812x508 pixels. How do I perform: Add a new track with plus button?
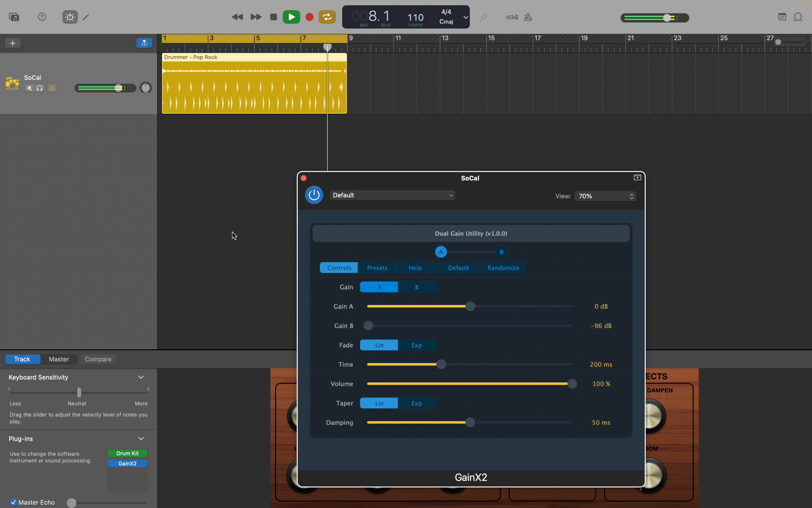[13, 43]
